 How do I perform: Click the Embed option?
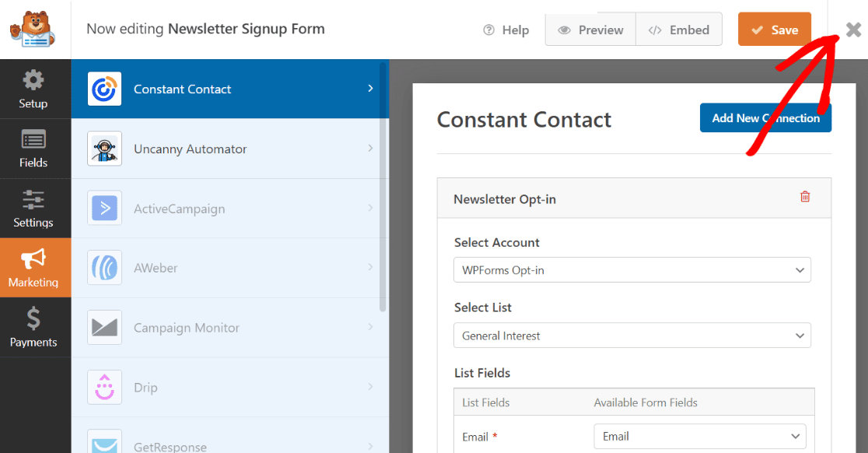point(678,29)
